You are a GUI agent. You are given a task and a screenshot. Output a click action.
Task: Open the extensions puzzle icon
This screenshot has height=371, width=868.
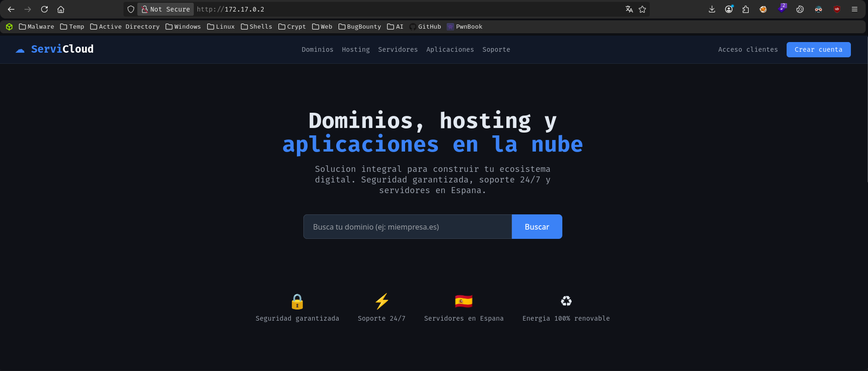point(745,9)
